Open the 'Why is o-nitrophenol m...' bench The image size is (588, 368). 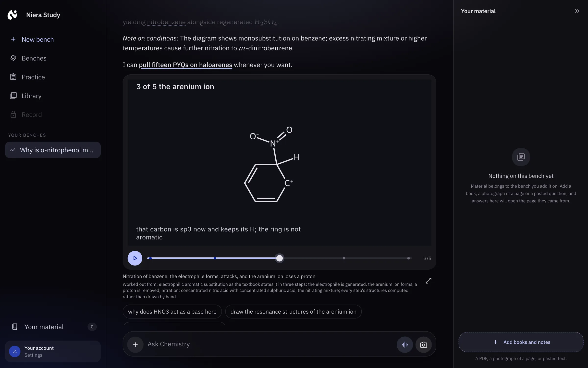(53, 150)
